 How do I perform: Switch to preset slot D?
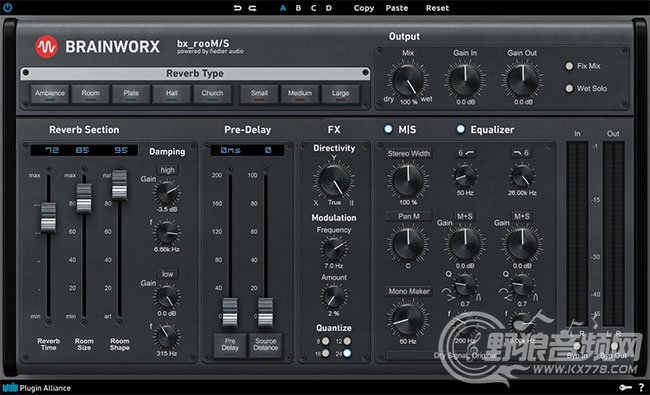(x=328, y=8)
